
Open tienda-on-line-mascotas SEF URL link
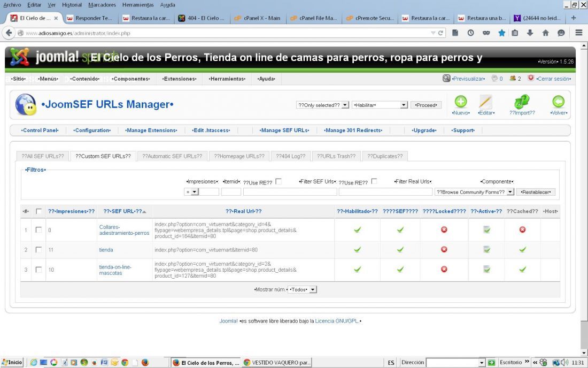pyautogui.click(x=115, y=270)
